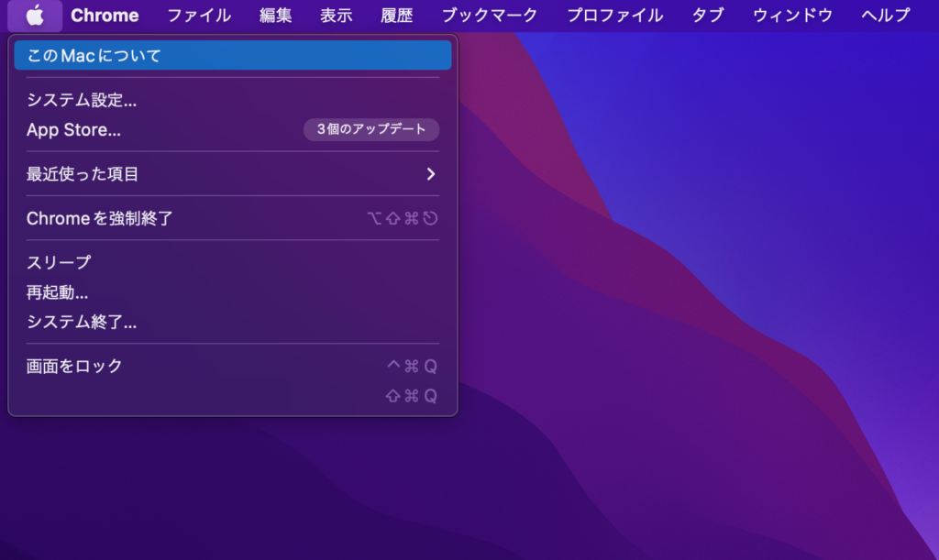Put the Mac to スリープ
Viewport: 939px width, 560px height.
tap(233, 263)
